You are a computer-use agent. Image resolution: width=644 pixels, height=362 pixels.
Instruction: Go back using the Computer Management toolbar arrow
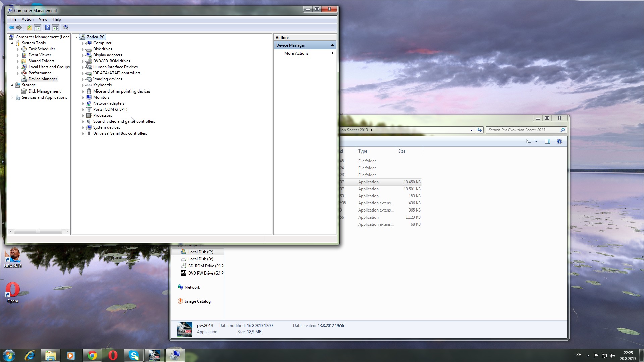tap(11, 28)
